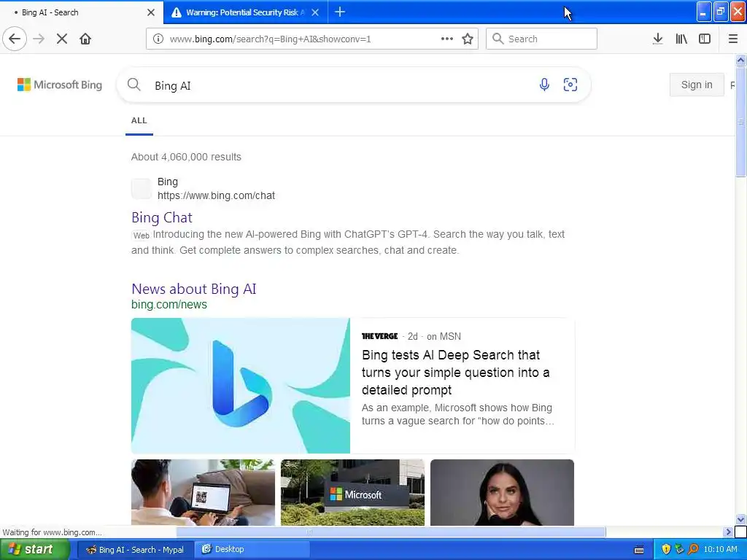Open Bing visual search camera icon
This screenshot has width=747, height=560.
(x=570, y=85)
